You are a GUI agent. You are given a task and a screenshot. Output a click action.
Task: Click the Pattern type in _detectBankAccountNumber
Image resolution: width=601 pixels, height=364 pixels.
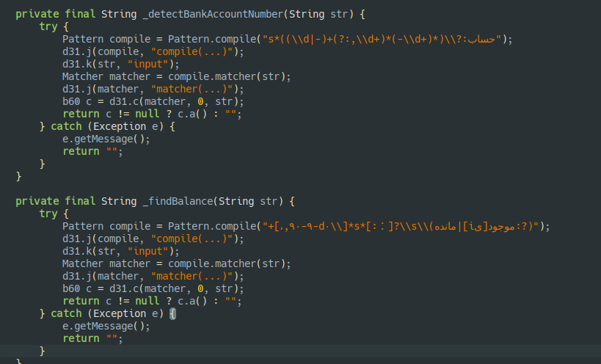pyautogui.click(x=83, y=39)
